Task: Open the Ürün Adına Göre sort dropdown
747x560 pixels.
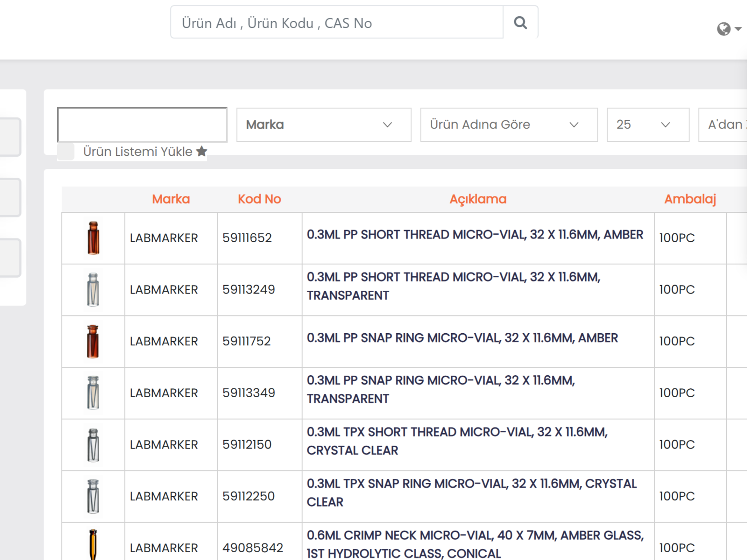Action: pyautogui.click(x=508, y=125)
